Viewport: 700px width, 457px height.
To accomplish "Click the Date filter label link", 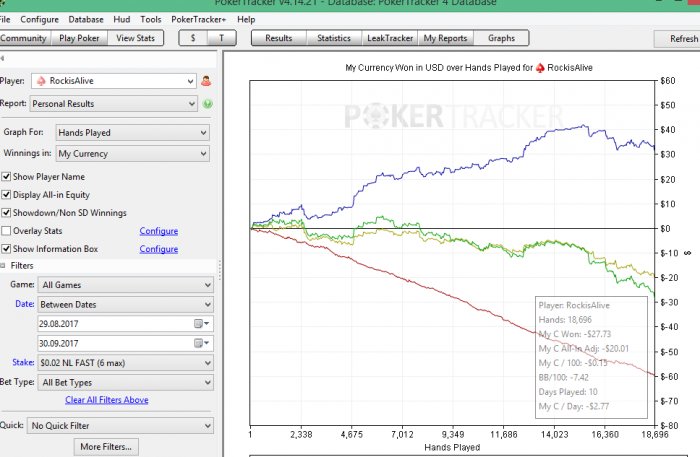I will click(x=25, y=304).
